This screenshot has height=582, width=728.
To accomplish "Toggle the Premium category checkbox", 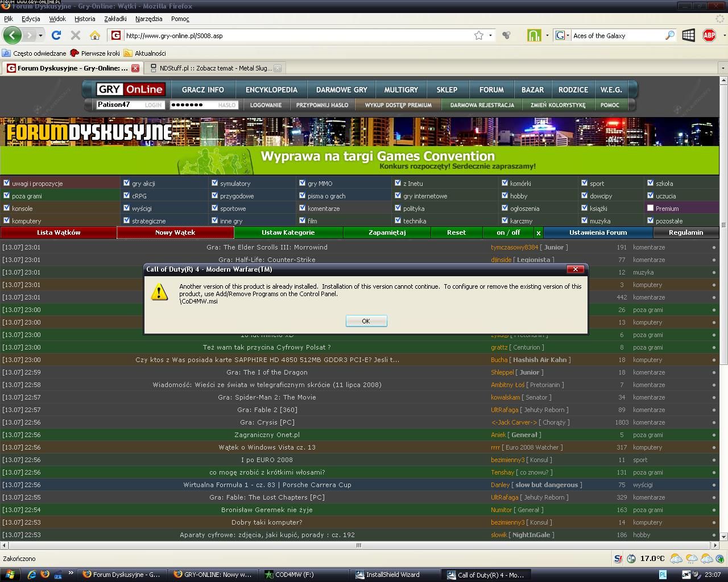I will tap(650, 208).
